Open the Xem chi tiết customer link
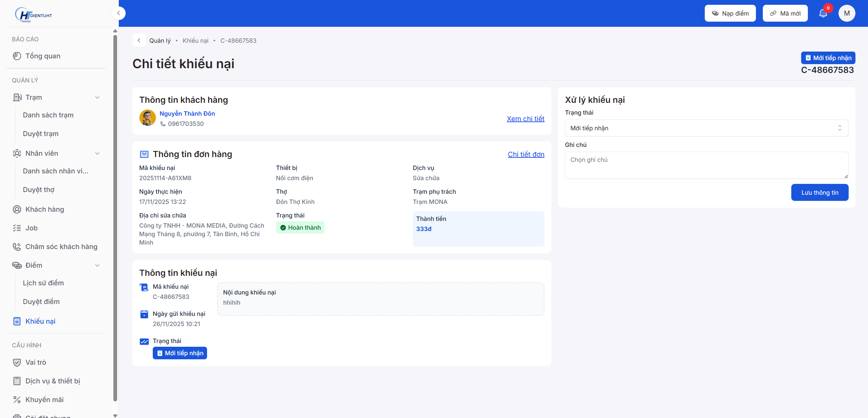Screen dimensions: 868x418 525,119
